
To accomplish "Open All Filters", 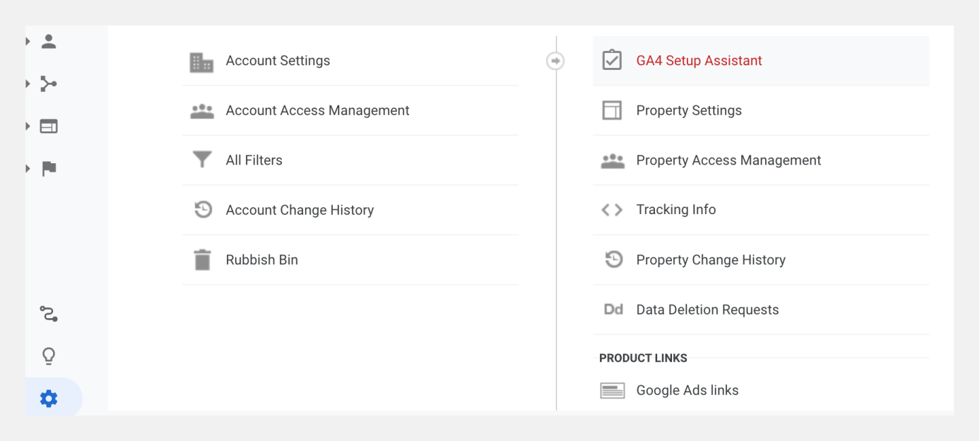I will click(x=254, y=160).
